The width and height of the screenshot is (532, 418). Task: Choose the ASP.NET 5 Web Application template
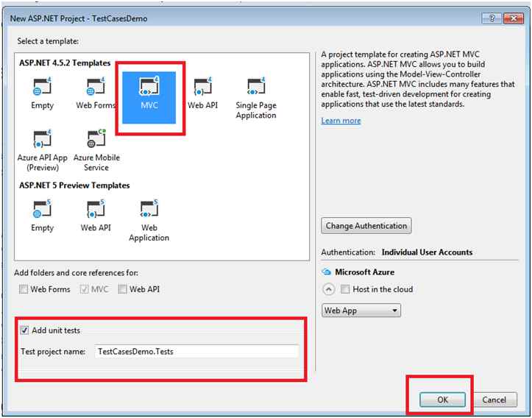tap(149, 221)
